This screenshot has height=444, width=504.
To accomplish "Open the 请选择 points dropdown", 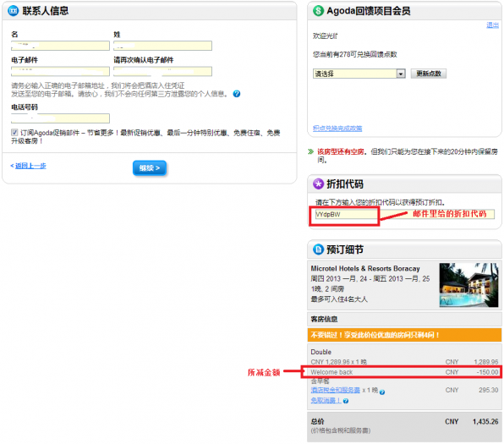I will (359, 74).
